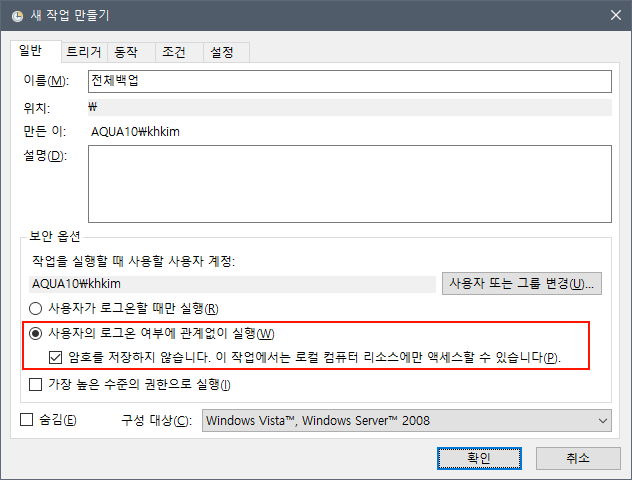Show the 설정 tab
Image resolution: width=632 pixels, height=480 pixels.
222,52
